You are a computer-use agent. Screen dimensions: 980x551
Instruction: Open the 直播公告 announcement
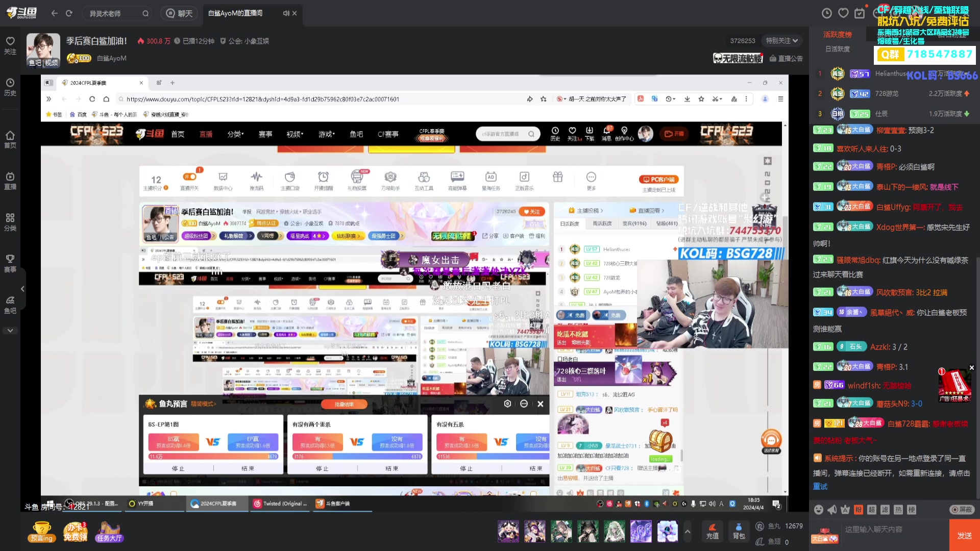pos(786,59)
